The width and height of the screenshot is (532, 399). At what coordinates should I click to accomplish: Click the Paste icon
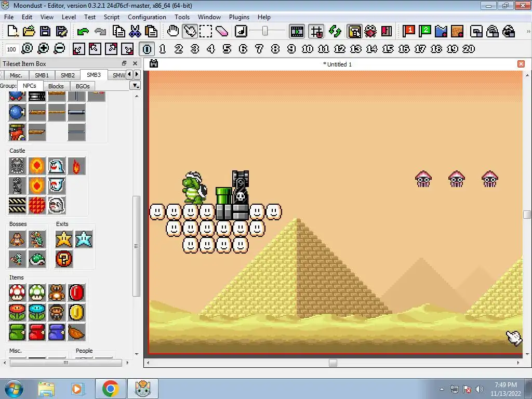tap(151, 31)
